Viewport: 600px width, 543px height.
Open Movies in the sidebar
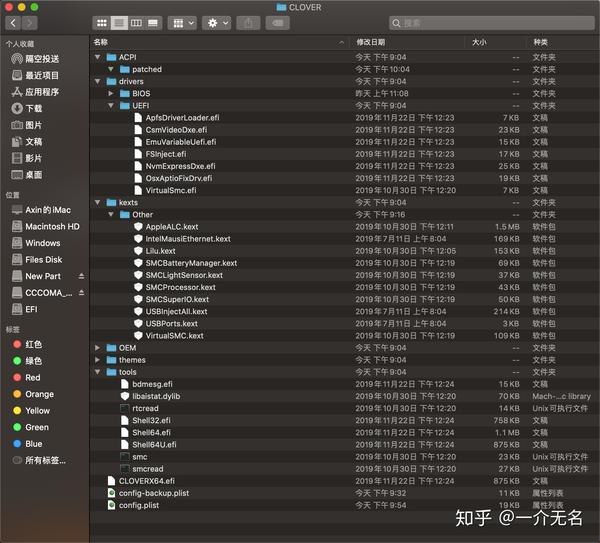click(x=27, y=158)
